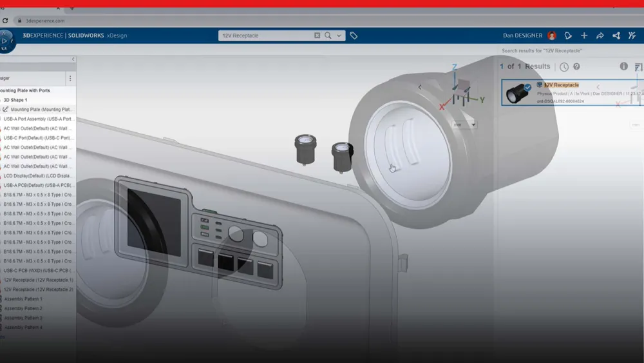644x363 pixels.
Task: Open the 12V Receptacle result title
Action: 562,85
